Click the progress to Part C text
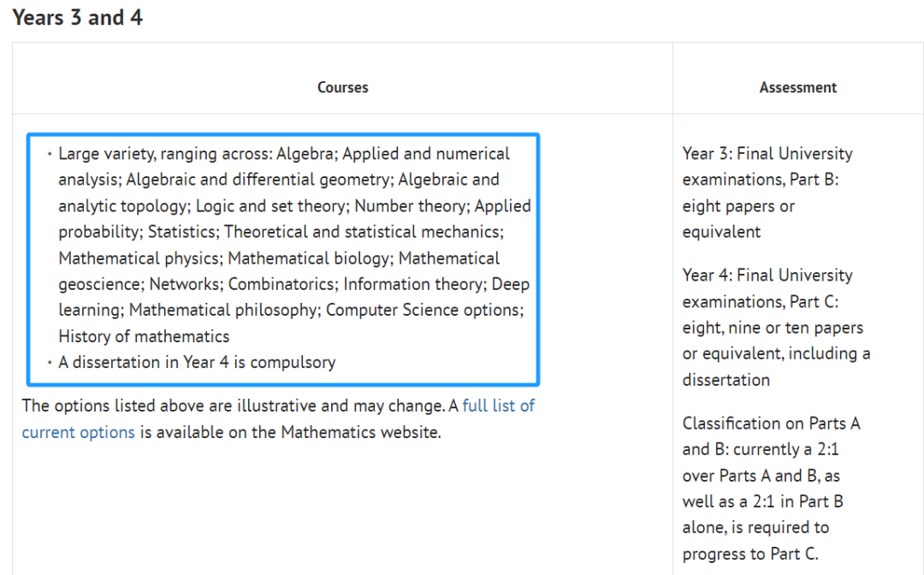 click(750, 554)
